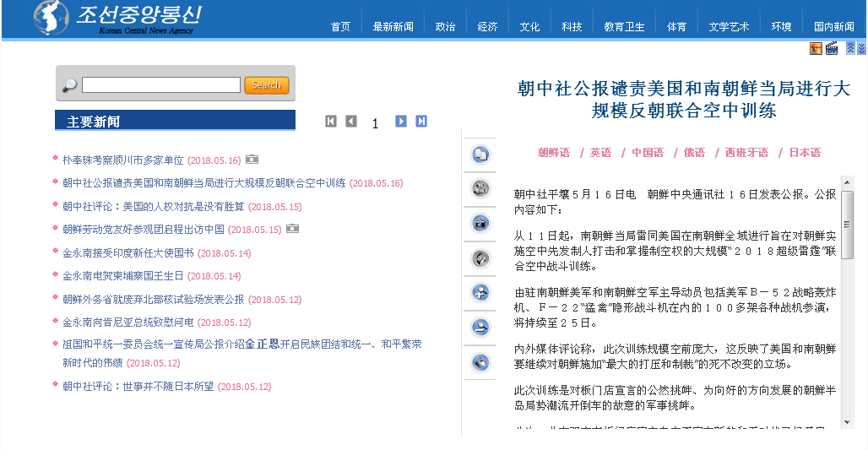The width and height of the screenshot is (868, 450).
Task: Open headline 金永南接受印度新任大使国书
Action: [x=127, y=253]
